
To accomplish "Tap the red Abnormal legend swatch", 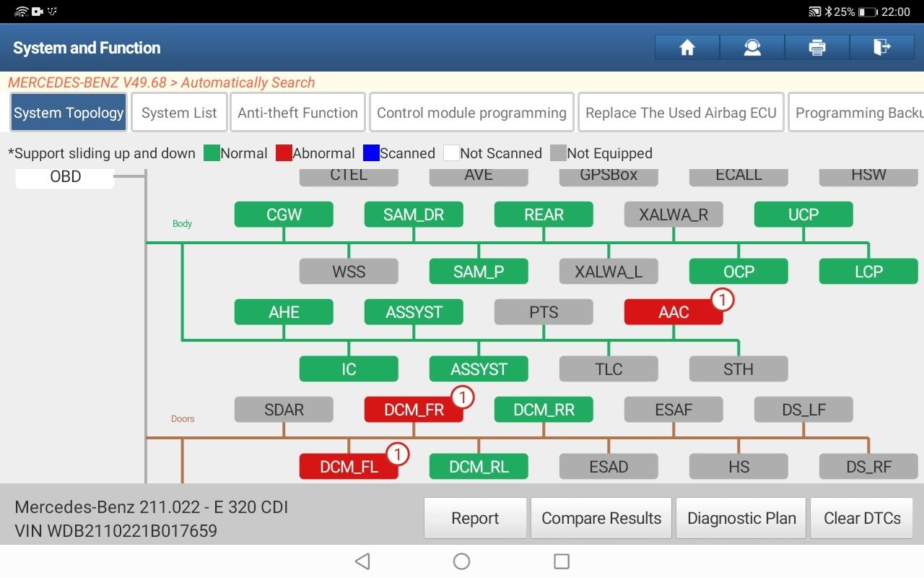I will pyautogui.click(x=284, y=153).
